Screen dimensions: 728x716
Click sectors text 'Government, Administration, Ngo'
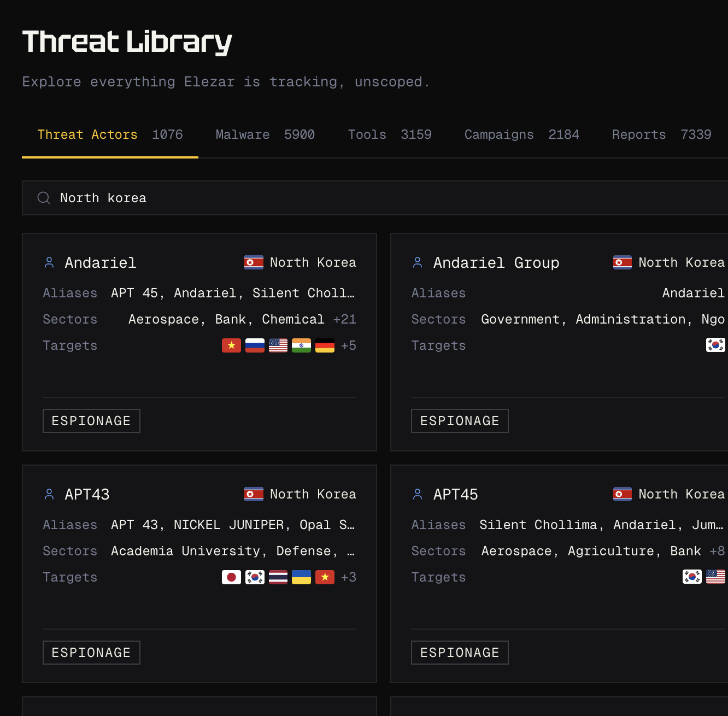[603, 319]
